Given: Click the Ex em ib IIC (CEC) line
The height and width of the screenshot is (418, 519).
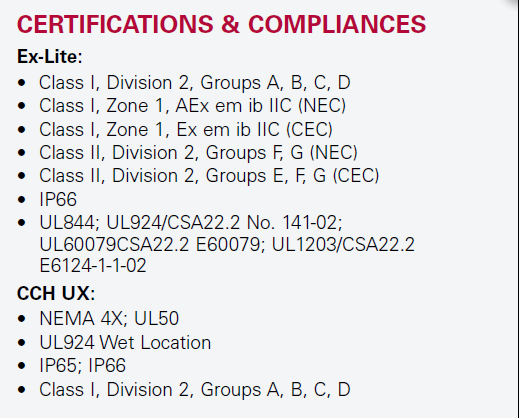Looking at the screenshot, I should 186,129.
